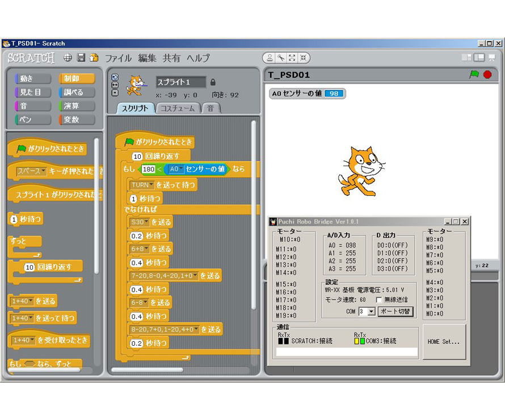Switch to full stage view
This screenshot has height=420, width=505.
click(479, 58)
